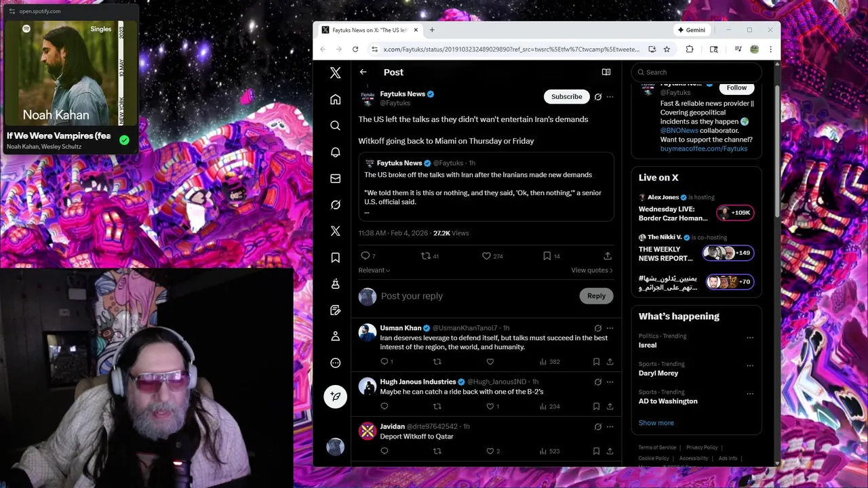This screenshot has height=488, width=868.
Task: Share the main Faytuks post
Action: (x=608, y=256)
